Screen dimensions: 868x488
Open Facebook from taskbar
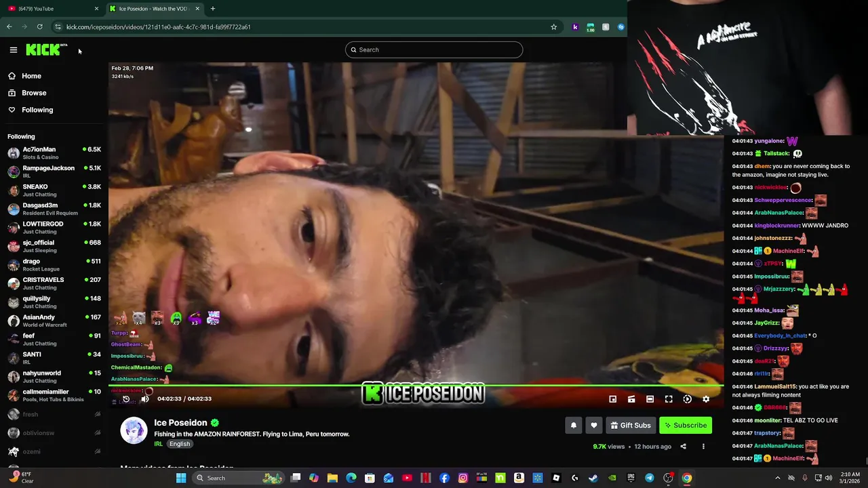[x=444, y=478]
